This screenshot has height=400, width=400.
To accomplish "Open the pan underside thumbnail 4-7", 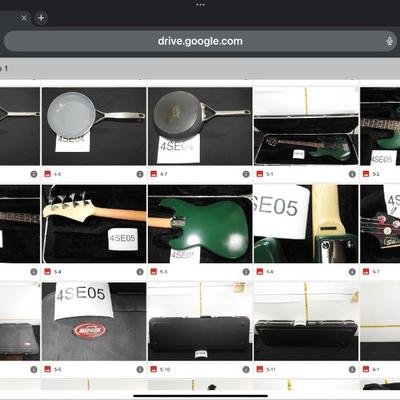I will pos(200,126).
